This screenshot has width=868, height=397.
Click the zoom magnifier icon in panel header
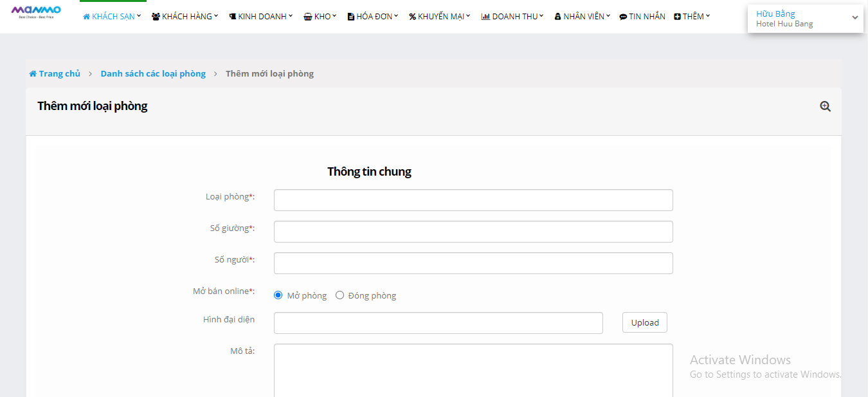pos(825,107)
